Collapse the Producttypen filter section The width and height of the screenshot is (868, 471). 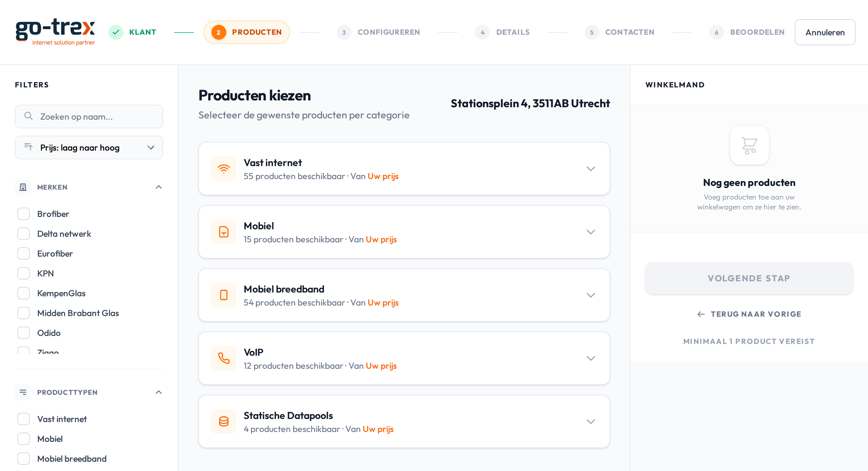click(159, 392)
